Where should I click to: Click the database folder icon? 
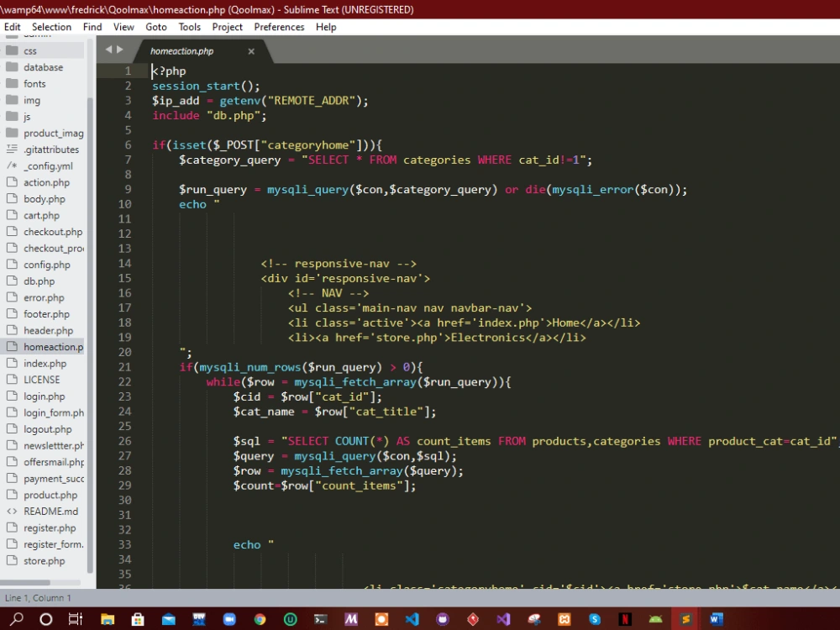coord(12,67)
